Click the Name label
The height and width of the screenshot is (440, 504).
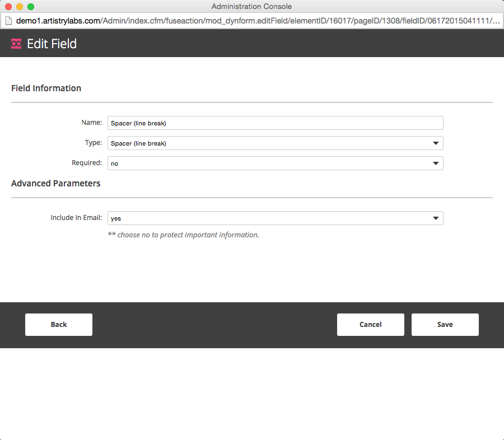tap(92, 123)
